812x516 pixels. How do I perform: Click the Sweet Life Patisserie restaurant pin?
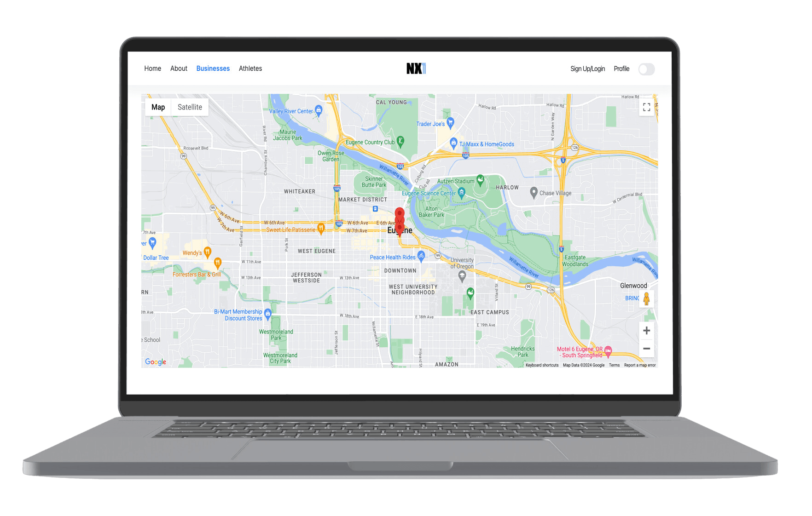click(321, 229)
